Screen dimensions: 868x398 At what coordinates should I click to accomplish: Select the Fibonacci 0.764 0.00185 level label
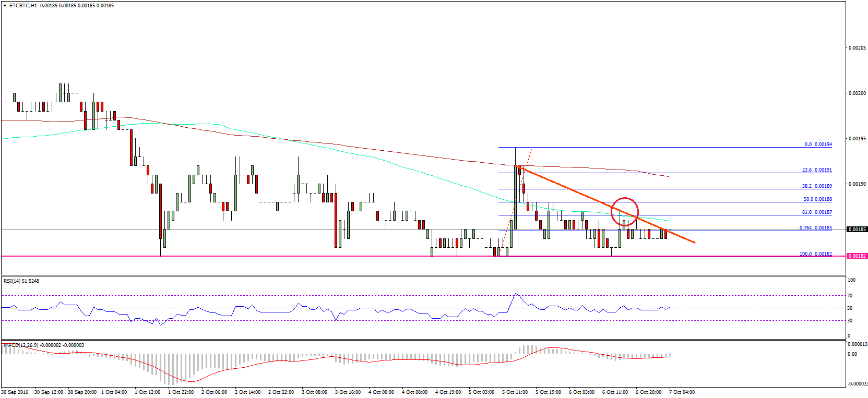[x=816, y=228]
